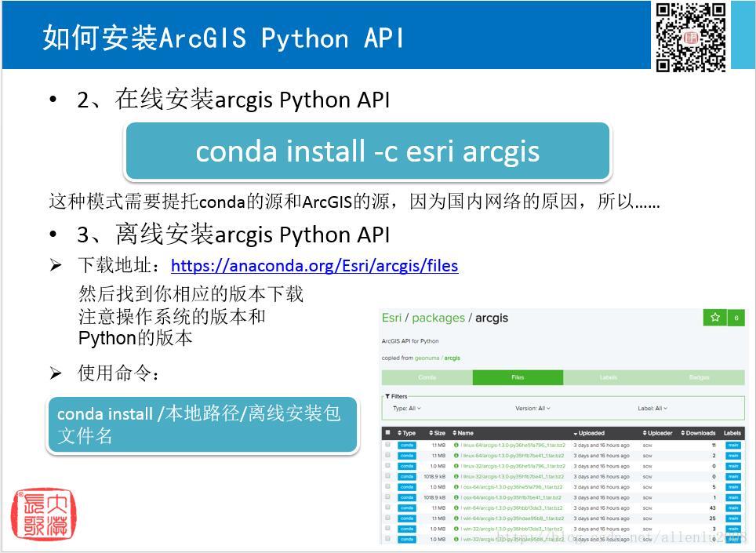Open the osx-64 py35 arcgis tar.bz2 file link

coord(511,497)
